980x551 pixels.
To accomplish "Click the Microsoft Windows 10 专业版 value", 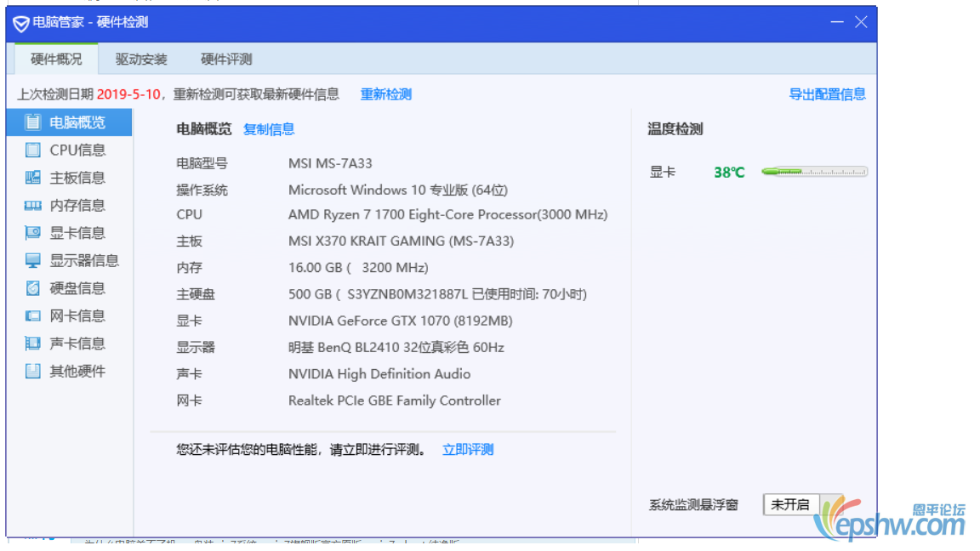I will click(398, 190).
